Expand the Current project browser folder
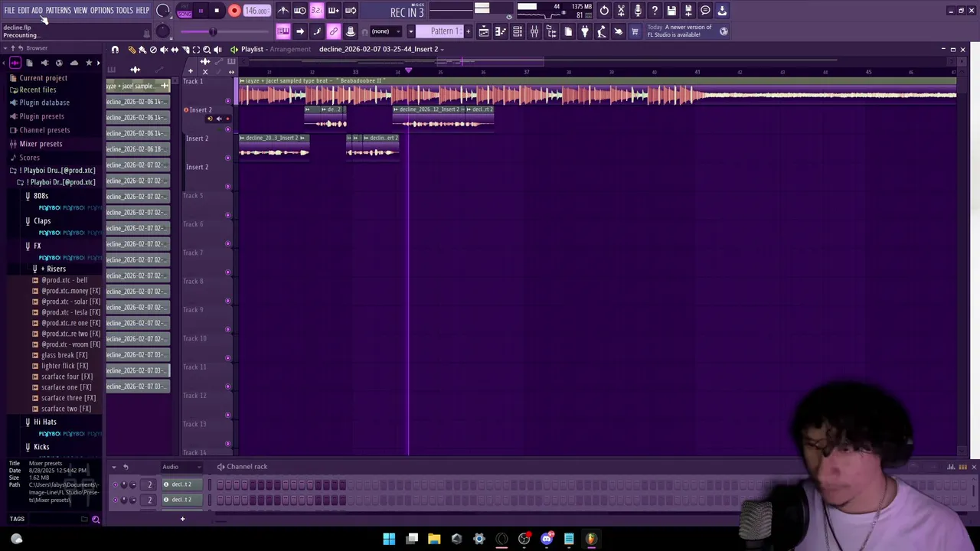Screen dimensions: 980x551 [44, 78]
